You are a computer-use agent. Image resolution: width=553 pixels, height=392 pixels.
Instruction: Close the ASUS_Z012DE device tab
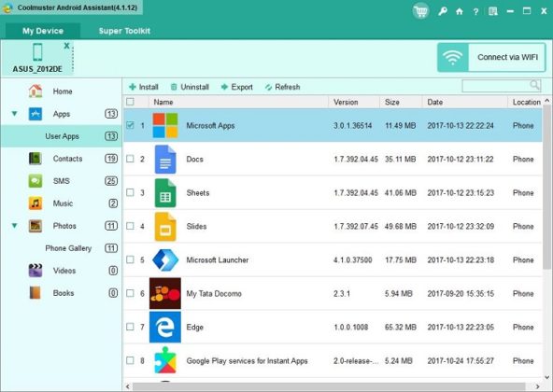coord(66,46)
